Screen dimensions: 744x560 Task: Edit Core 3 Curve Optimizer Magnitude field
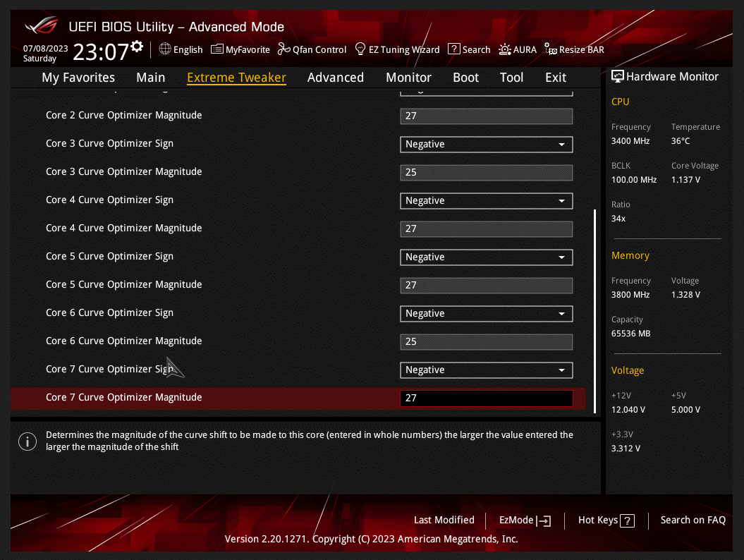tap(487, 173)
